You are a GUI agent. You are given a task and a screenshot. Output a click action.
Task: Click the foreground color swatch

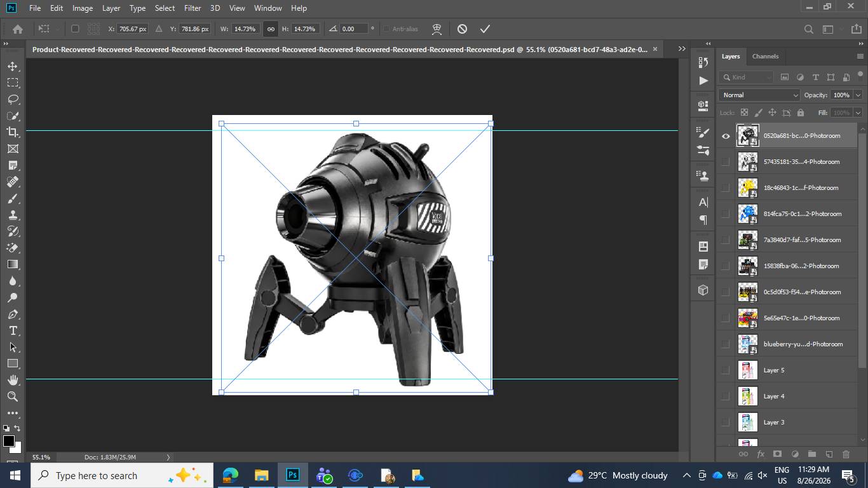click(9, 441)
